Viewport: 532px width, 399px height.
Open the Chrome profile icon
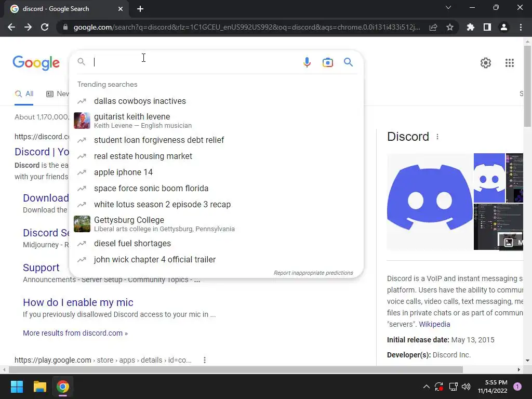[x=503, y=27]
